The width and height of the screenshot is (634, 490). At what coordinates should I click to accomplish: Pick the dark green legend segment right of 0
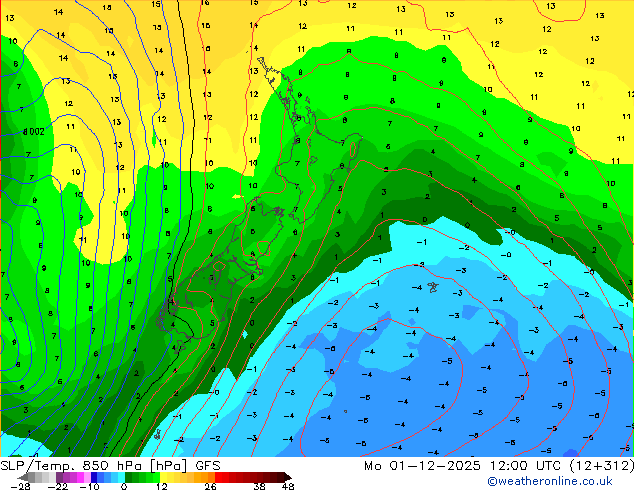tap(128, 477)
